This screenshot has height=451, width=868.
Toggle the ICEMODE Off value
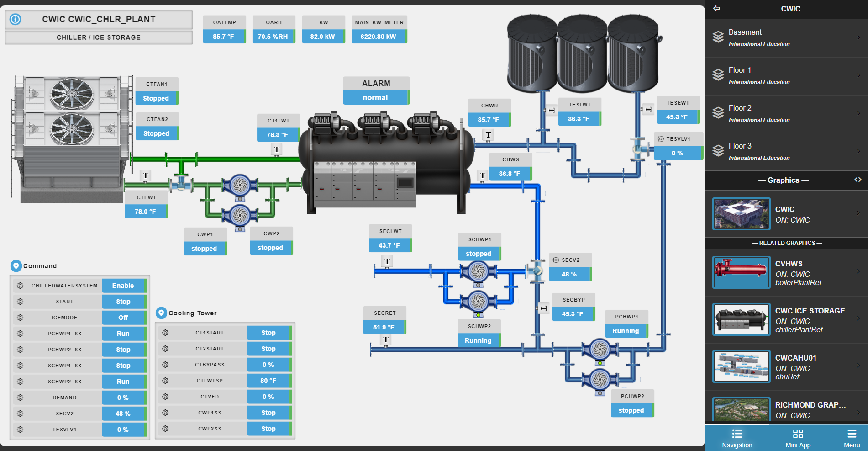pos(124,318)
